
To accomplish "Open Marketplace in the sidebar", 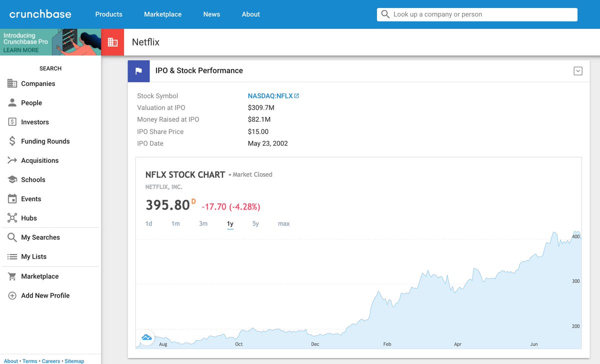I will [x=40, y=276].
